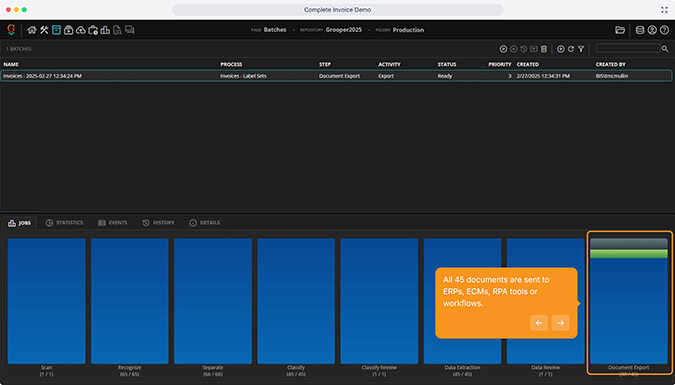Open the chat bubbles icon
This screenshot has height=385, width=675.
click(130, 30)
